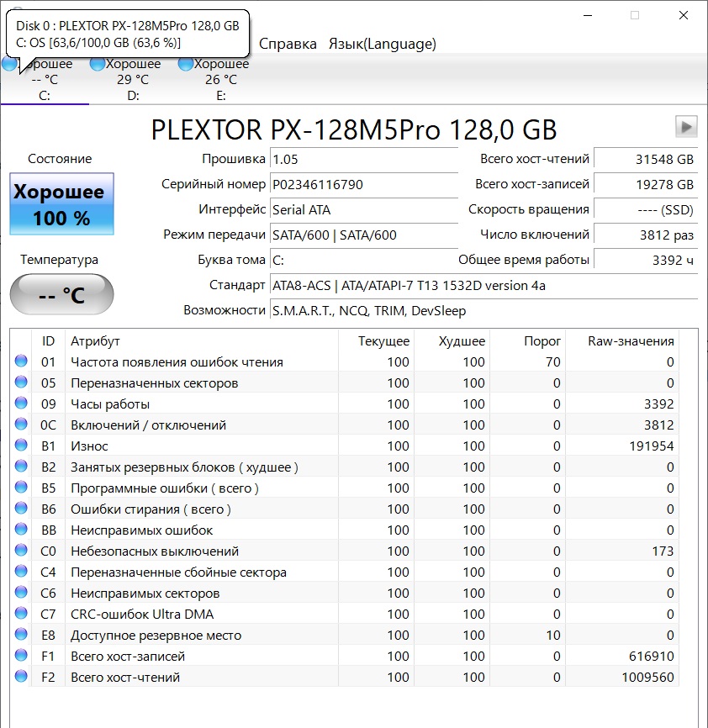Click the features field S.M.A.R.T., NCQ, TRIM, DevSleep
Screen dimensions: 708x728
pos(483,310)
